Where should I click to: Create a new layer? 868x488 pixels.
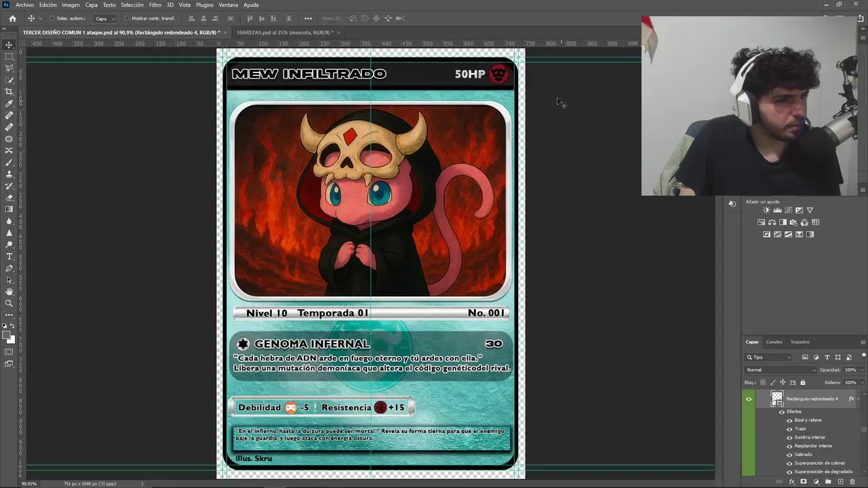pos(840,481)
